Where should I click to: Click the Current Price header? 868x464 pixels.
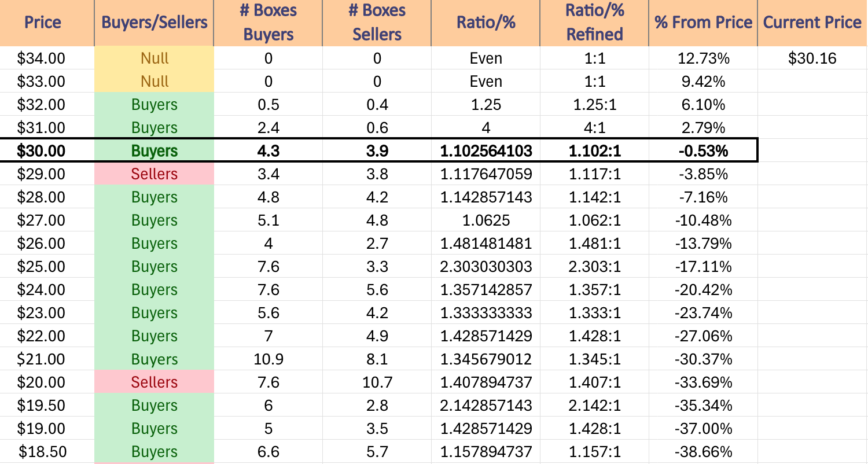click(812, 23)
